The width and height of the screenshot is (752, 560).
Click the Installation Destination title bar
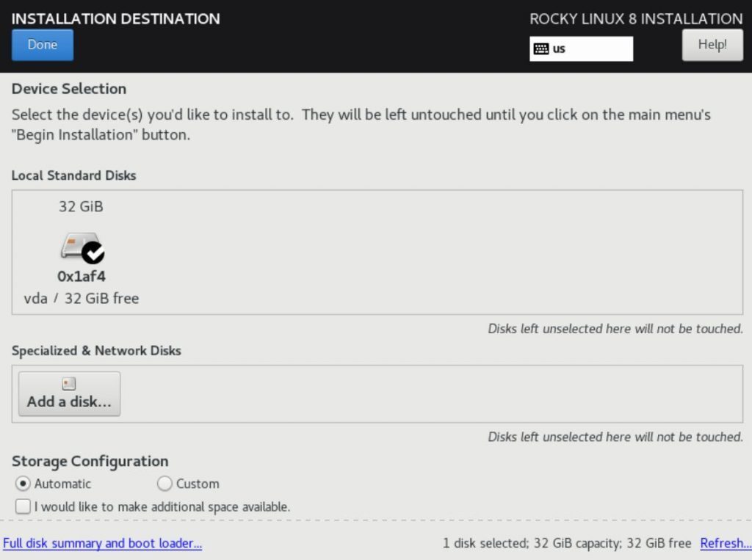click(x=115, y=18)
